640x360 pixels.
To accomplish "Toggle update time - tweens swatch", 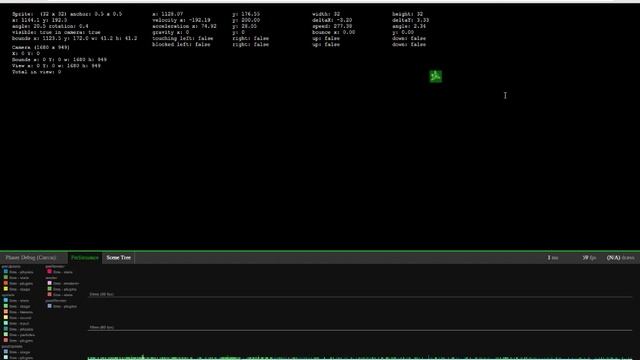I will [x=6, y=311].
